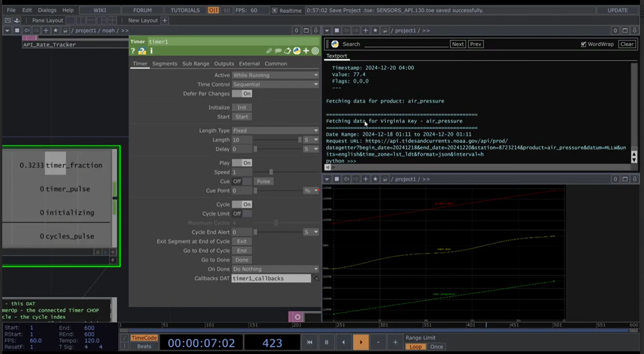The height and width of the screenshot is (354, 644).
Task: Show operator info for timer1
Action: [152, 51]
